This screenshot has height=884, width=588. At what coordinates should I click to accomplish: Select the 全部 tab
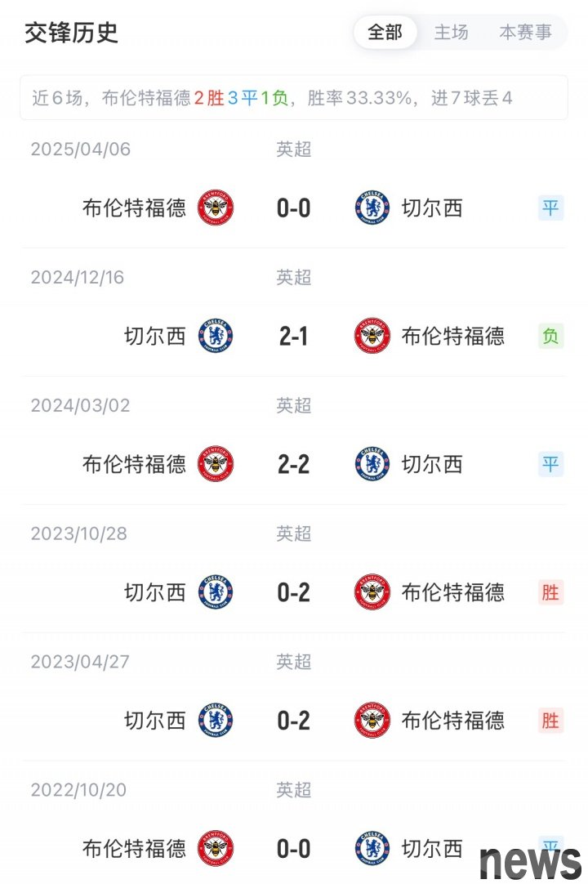tap(385, 32)
